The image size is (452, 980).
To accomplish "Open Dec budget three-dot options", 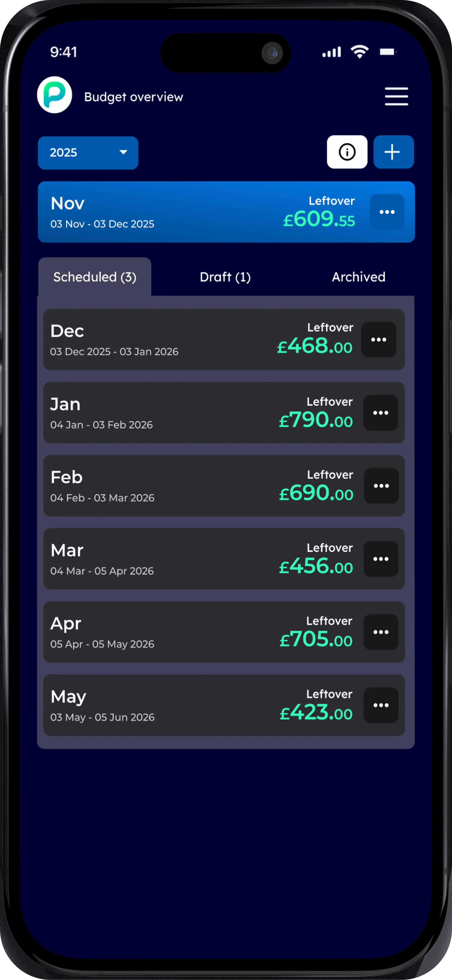I will (x=379, y=339).
